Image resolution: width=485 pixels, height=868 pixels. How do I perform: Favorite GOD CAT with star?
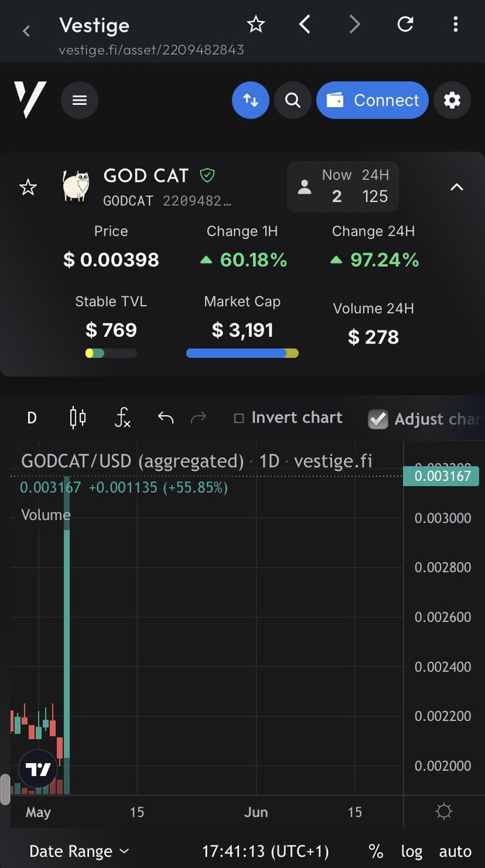click(28, 188)
